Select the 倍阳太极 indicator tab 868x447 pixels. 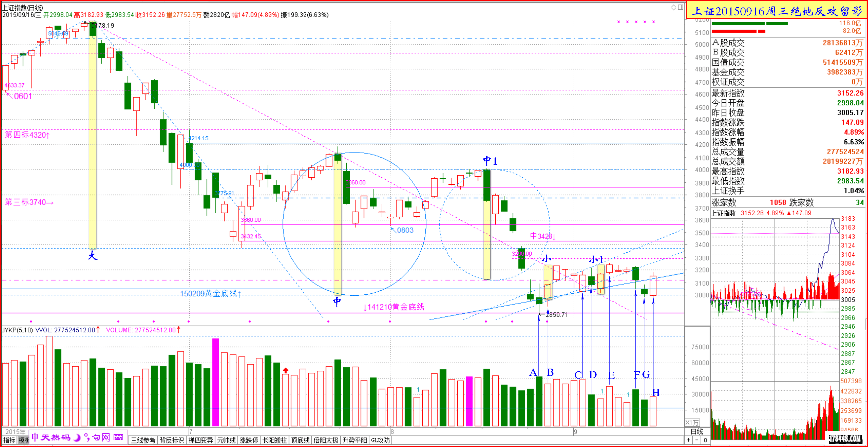[x=326, y=440]
